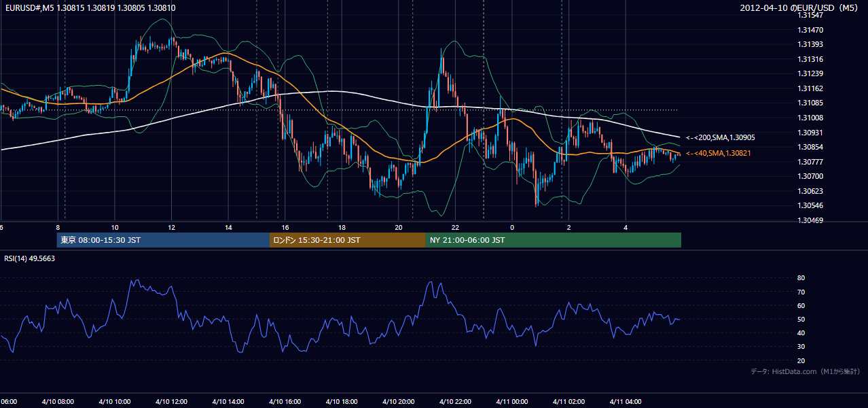This screenshot has width=868, height=408.
Task: Click hour 20 on the price chart axis
Action: click(x=398, y=228)
